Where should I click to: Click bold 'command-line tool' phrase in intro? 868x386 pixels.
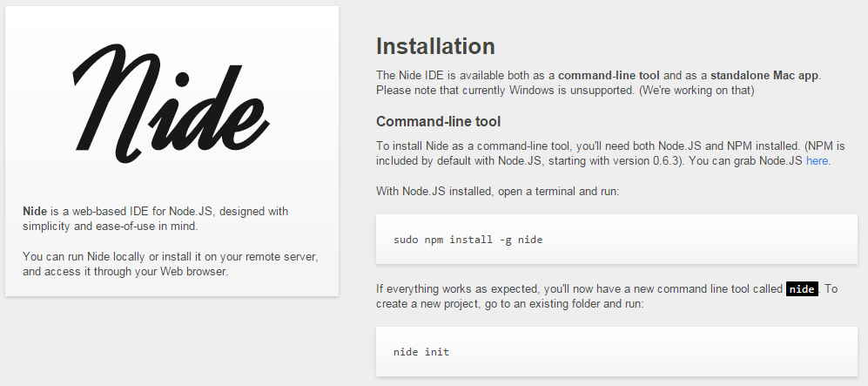click(x=609, y=75)
